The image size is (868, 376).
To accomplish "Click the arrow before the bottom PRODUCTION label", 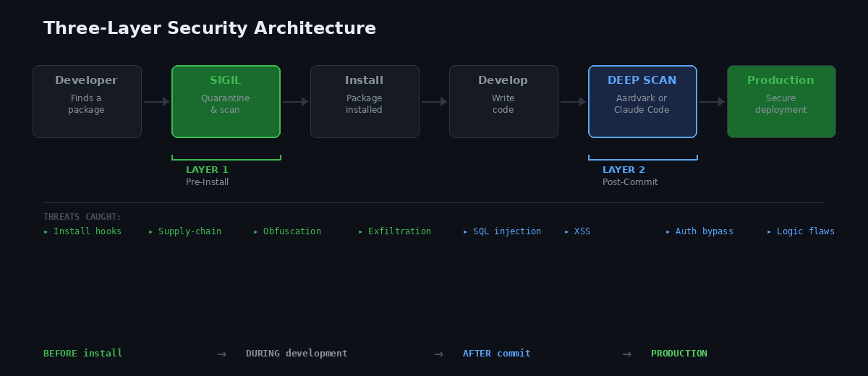I will tap(627, 354).
